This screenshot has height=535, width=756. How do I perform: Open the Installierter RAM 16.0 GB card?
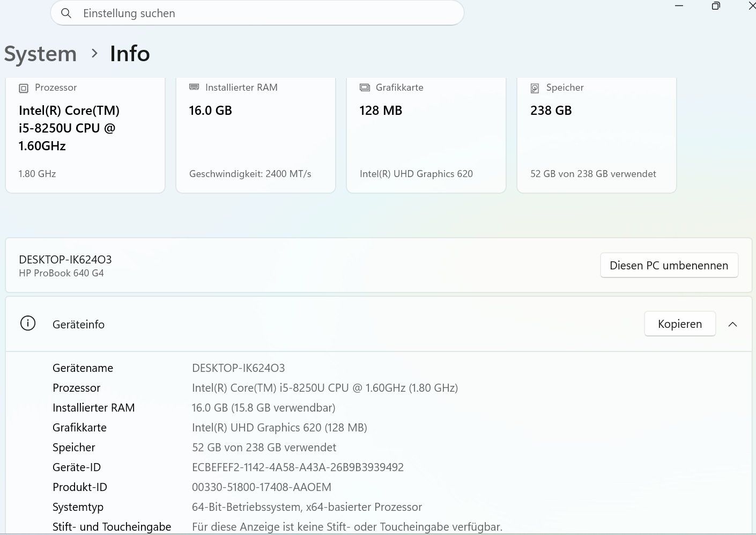(x=256, y=135)
